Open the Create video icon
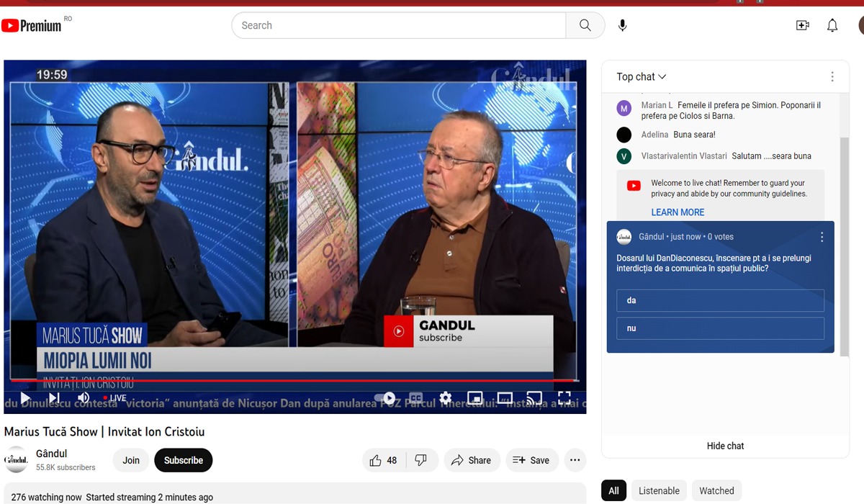 pyautogui.click(x=803, y=25)
